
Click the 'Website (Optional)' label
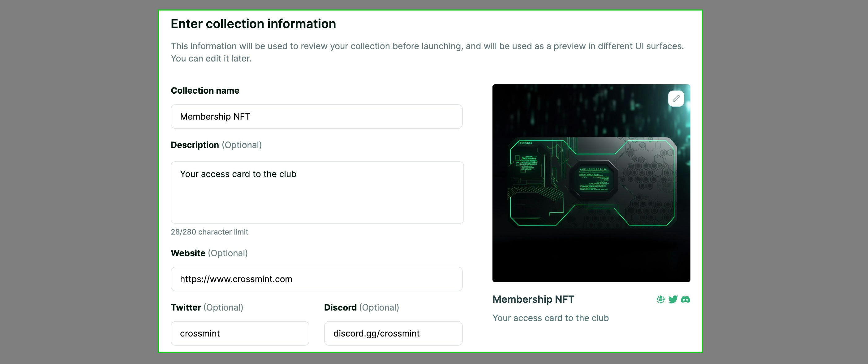(x=209, y=253)
